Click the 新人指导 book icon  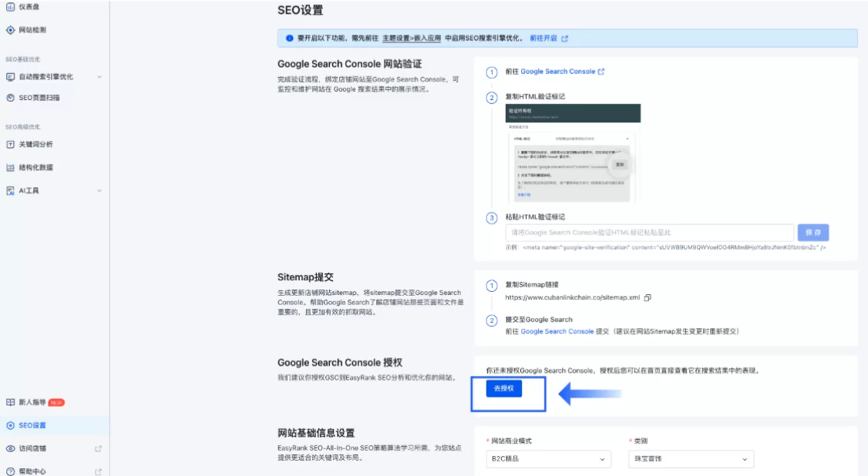(x=10, y=403)
